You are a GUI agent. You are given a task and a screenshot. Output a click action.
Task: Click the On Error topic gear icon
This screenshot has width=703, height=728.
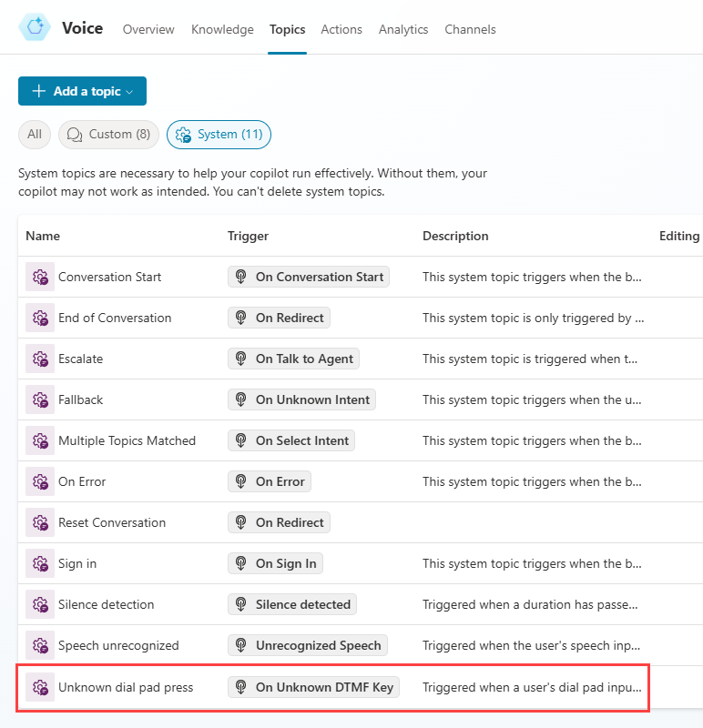(x=40, y=481)
